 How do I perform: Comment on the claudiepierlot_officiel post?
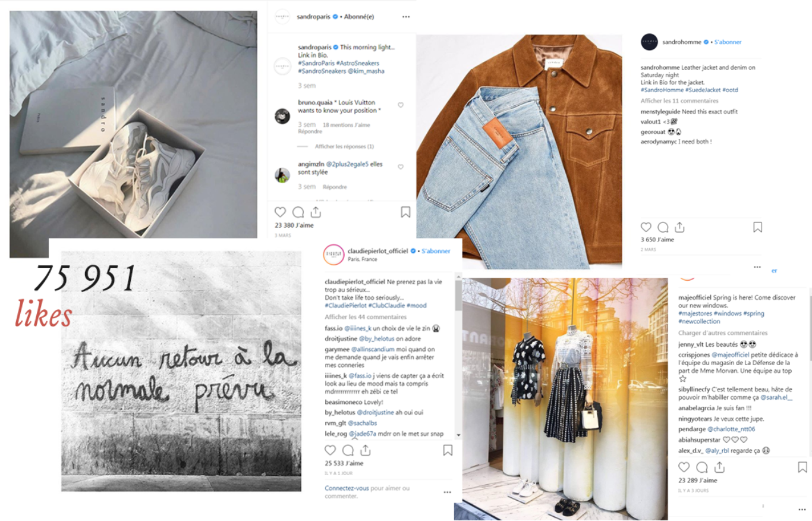(348, 450)
